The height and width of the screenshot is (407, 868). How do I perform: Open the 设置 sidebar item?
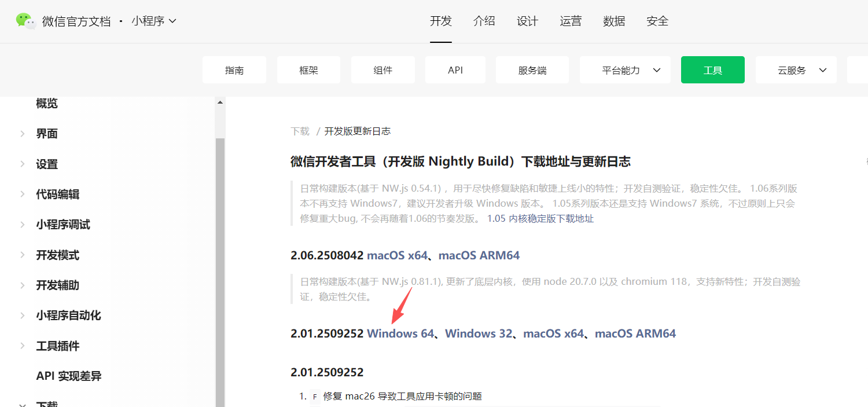pyautogui.click(x=47, y=164)
